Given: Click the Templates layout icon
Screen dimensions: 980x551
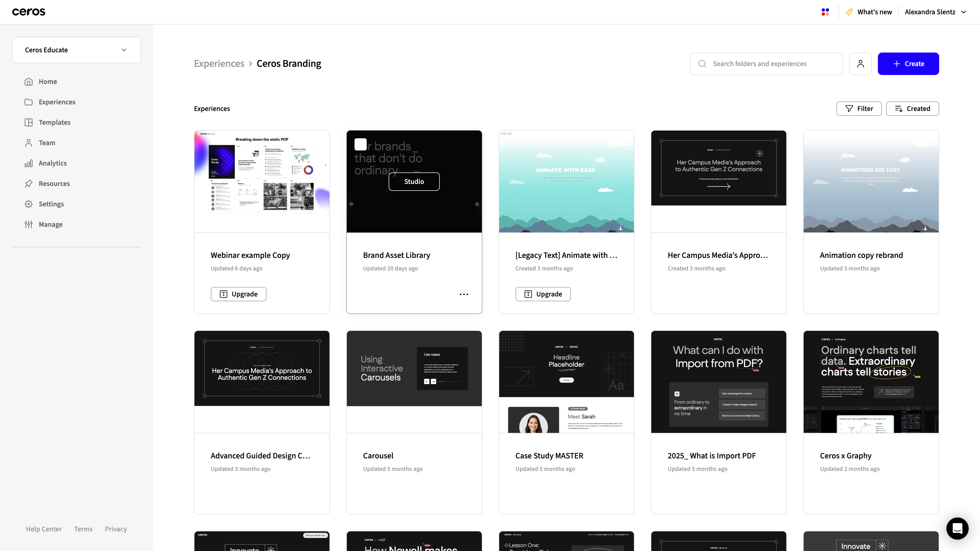Looking at the screenshot, I should (x=29, y=122).
